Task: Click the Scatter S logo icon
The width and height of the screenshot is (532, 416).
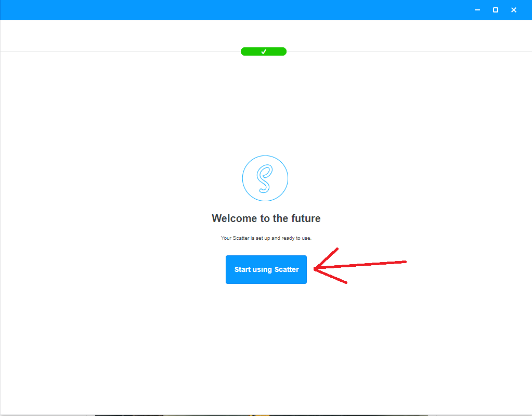Action: coord(265,178)
